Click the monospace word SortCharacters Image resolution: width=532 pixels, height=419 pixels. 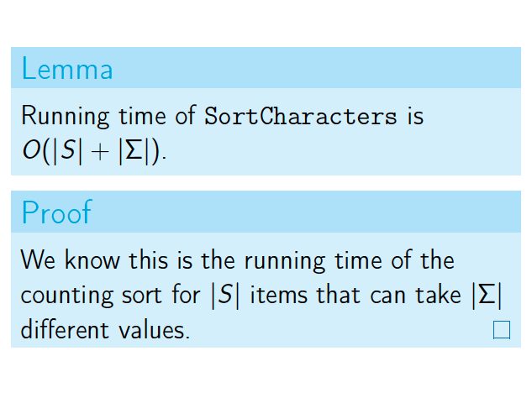(x=301, y=116)
